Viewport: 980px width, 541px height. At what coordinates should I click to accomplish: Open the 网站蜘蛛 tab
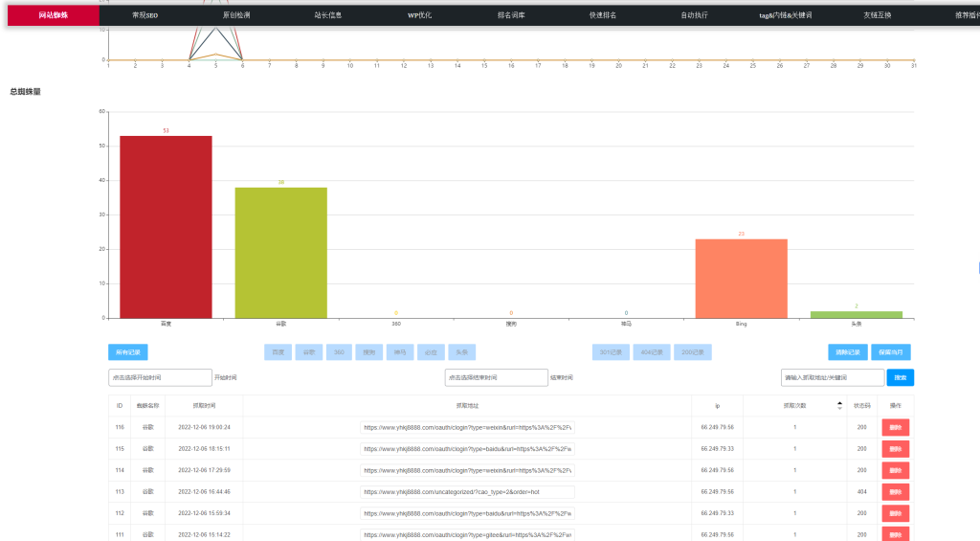point(54,15)
